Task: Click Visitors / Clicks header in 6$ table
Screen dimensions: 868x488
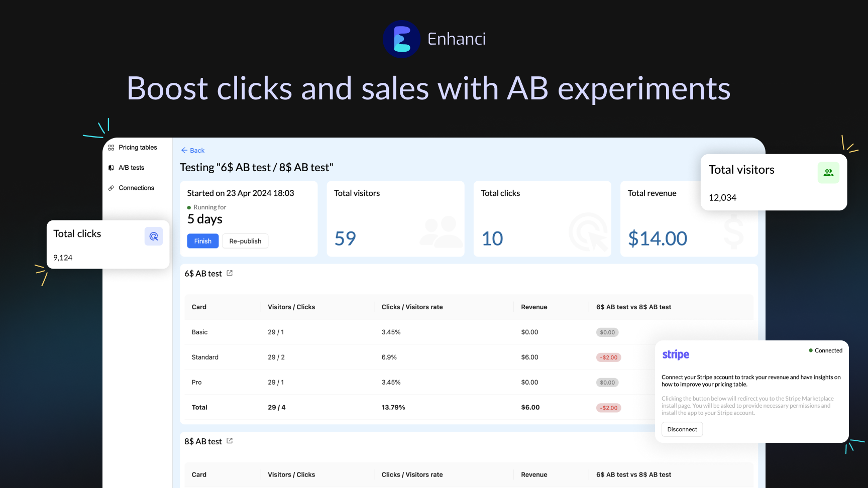Action: pos(291,307)
